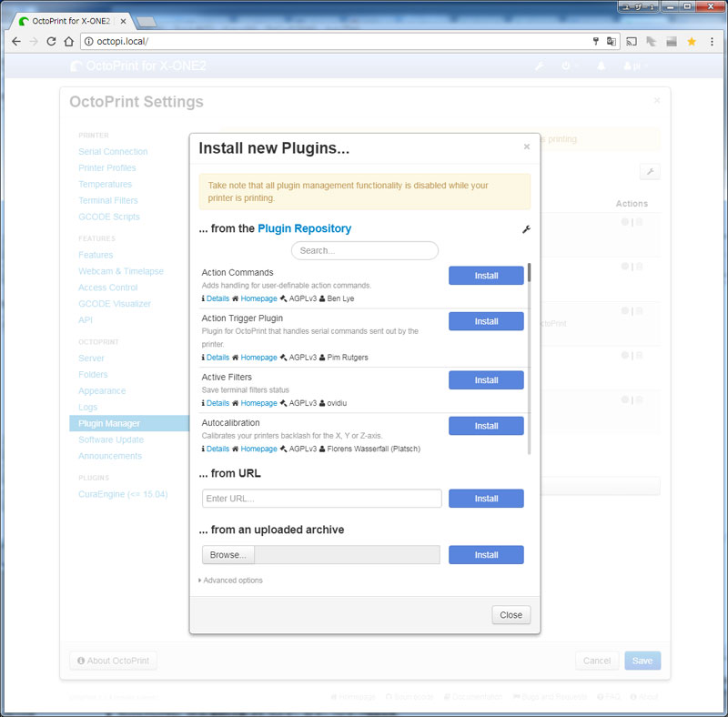The image size is (728, 717).
Task: Open the pi user menu
Action: tap(635, 66)
